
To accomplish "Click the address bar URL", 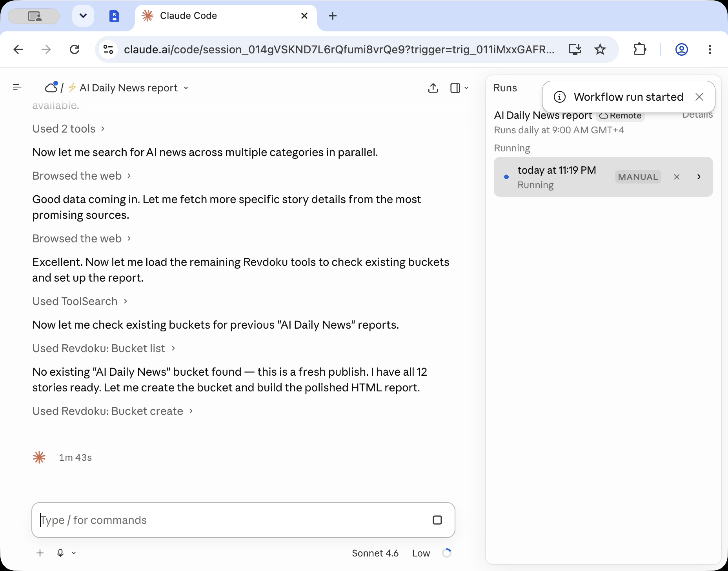I will 339,49.
